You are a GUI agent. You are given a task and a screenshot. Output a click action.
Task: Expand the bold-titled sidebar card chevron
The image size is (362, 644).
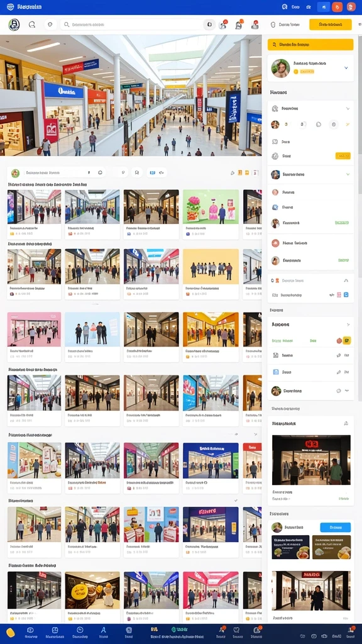[x=348, y=325]
